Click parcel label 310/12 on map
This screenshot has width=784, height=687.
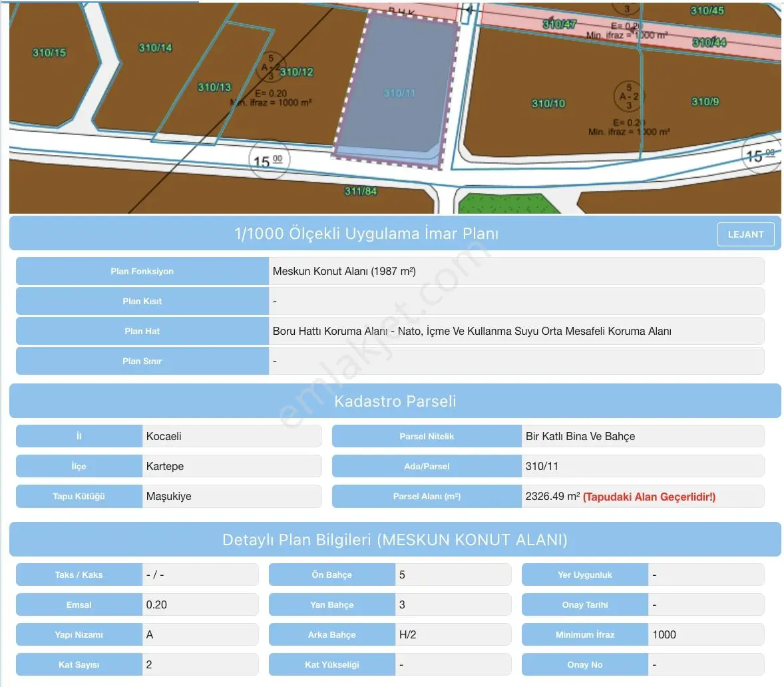click(x=297, y=72)
